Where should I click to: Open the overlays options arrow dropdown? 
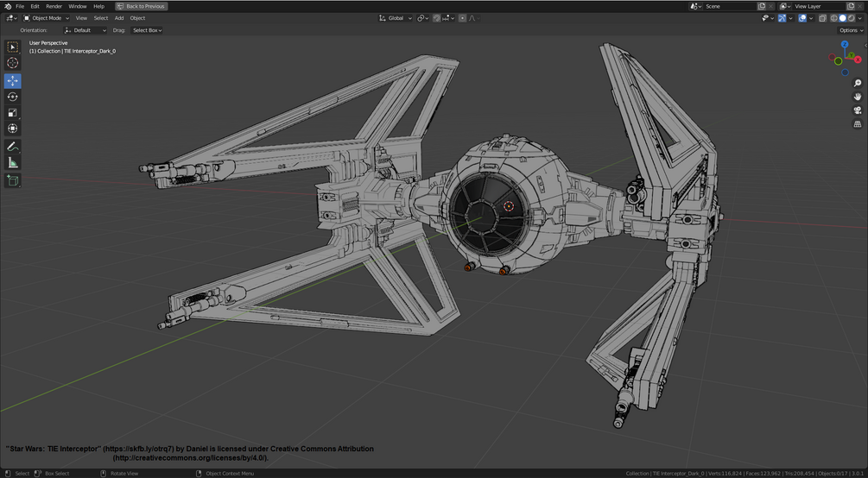[x=811, y=18]
